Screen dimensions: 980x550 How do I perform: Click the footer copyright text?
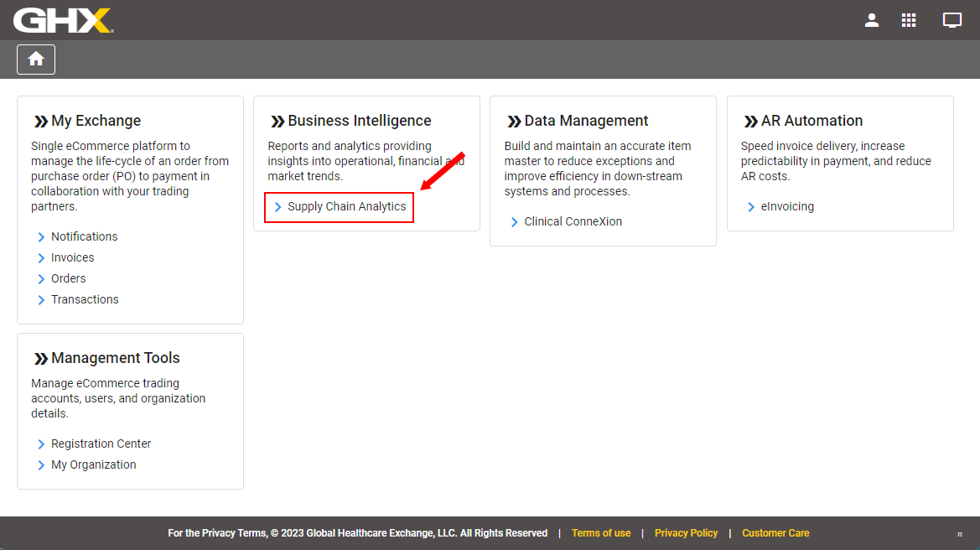click(x=357, y=533)
